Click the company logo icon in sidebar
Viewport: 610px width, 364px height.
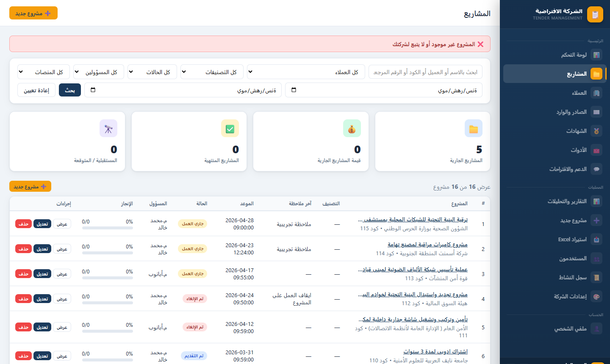pyautogui.click(x=595, y=14)
